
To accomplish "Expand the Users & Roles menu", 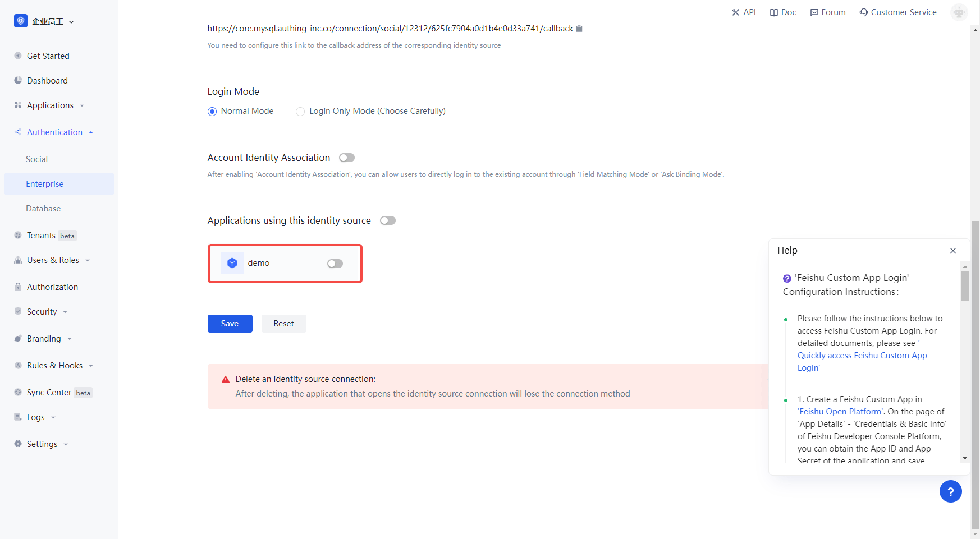I will (x=53, y=260).
